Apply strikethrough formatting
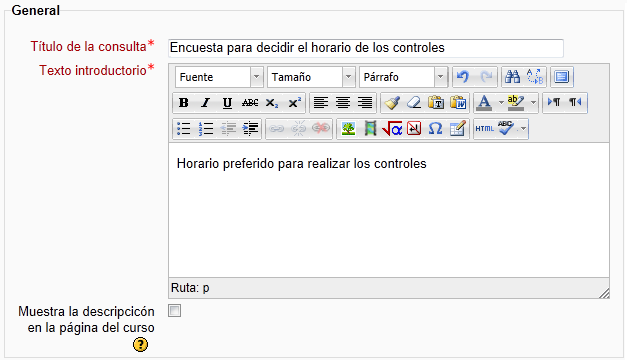Viewport: 627px width, 360px height. [x=250, y=103]
